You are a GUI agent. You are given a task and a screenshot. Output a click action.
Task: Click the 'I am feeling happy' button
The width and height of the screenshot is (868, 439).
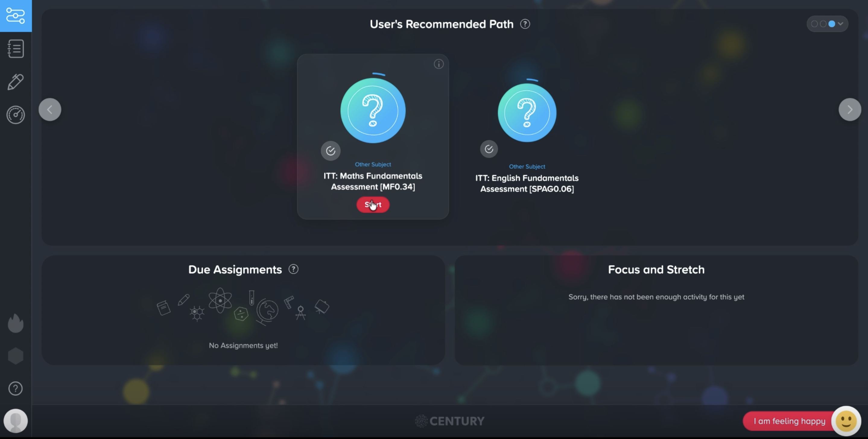coord(789,421)
